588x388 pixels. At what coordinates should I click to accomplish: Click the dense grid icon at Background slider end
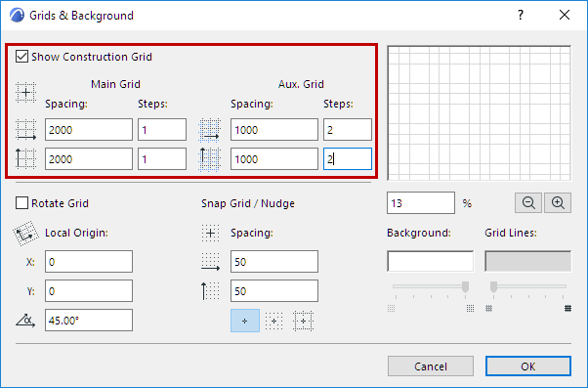[x=470, y=309]
